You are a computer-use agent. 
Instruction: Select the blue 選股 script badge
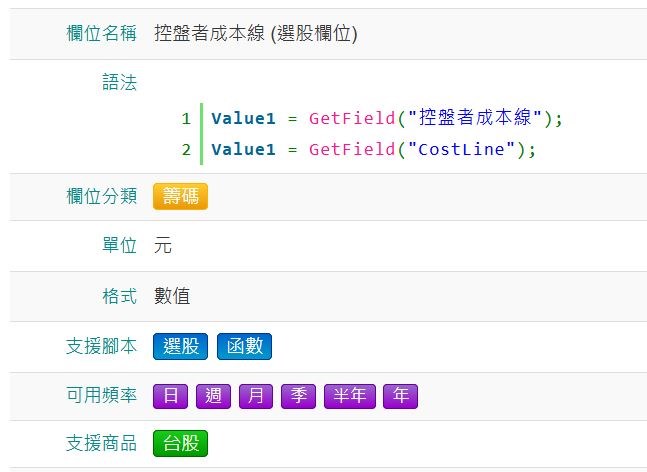[x=180, y=346]
